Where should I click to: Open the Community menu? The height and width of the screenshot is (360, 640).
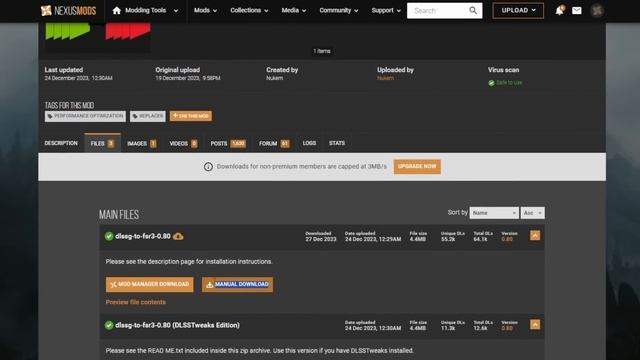point(338,11)
